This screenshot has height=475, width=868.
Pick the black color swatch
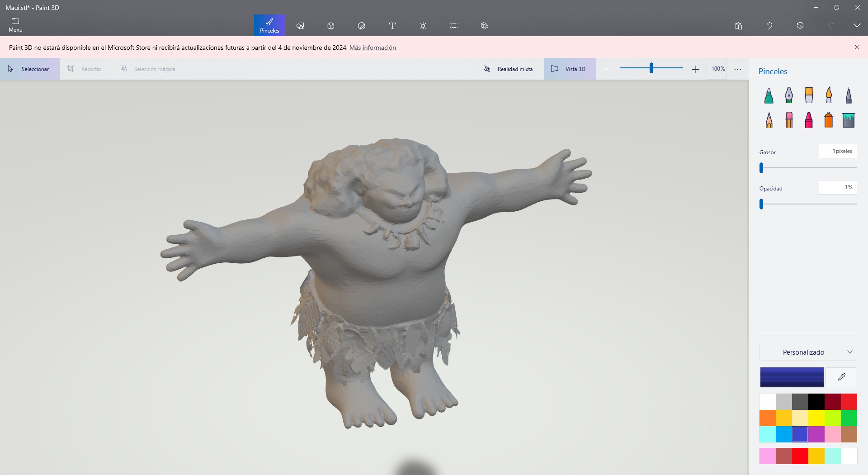click(816, 402)
